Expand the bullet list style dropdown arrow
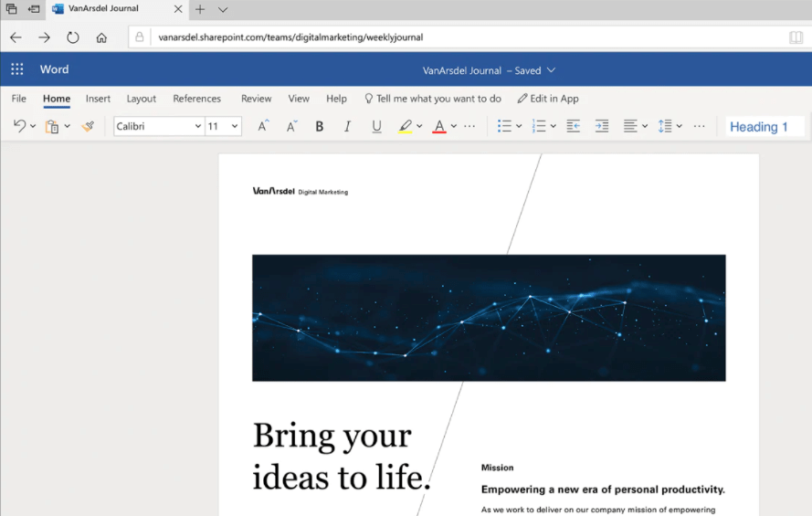812x516 pixels. coord(519,127)
